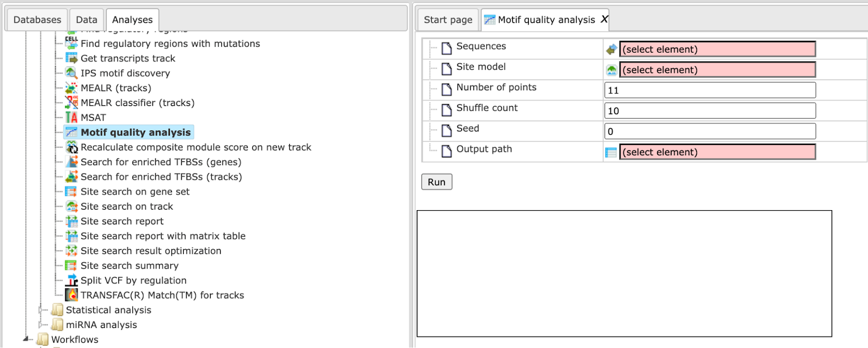The height and width of the screenshot is (348, 868).
Task: Click the TRANSFAC(R) Match(TM) flame icon
Action: tap(72, 295)
